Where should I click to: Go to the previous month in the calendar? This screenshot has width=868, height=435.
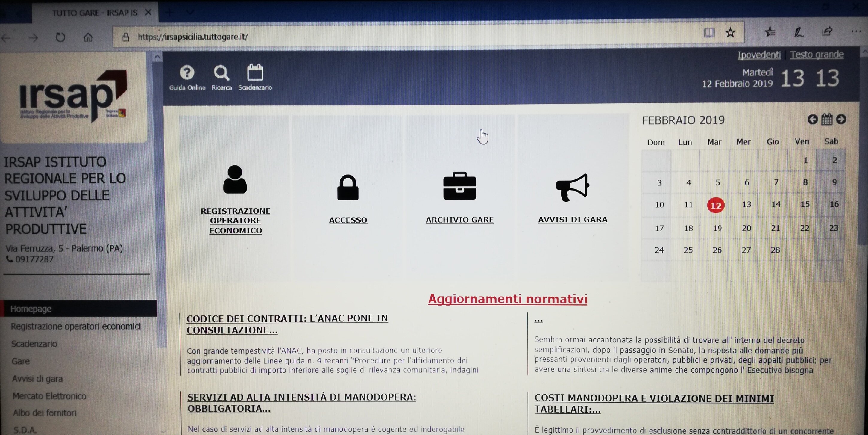point(812,119)
